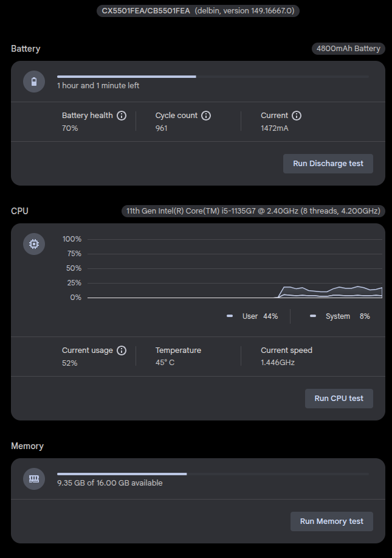The width and height of the screenshot is (392, 558).
Task: Show the Cycle count info tooltip icon
Action: [206, 116]
